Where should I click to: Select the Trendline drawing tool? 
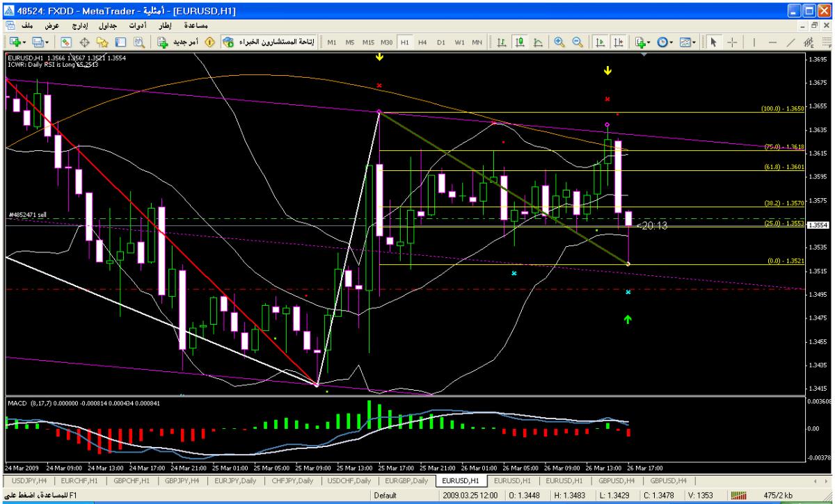pos(790,42)
